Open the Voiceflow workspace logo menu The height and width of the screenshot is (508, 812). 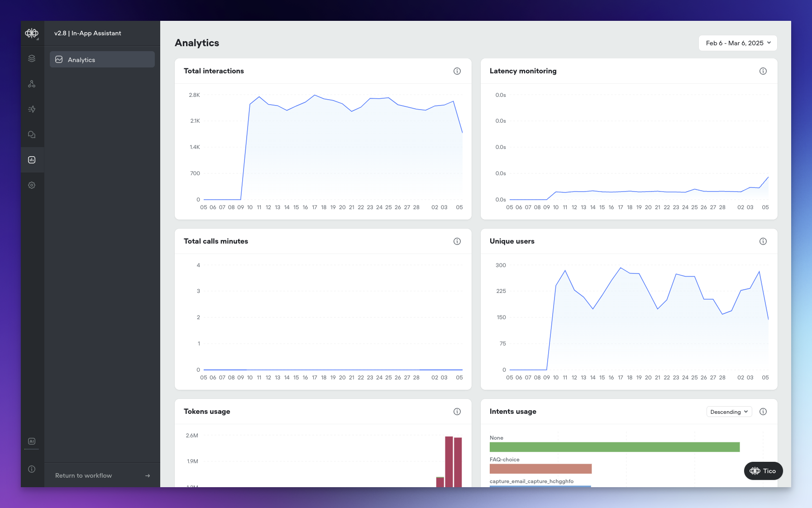point(32,33)
